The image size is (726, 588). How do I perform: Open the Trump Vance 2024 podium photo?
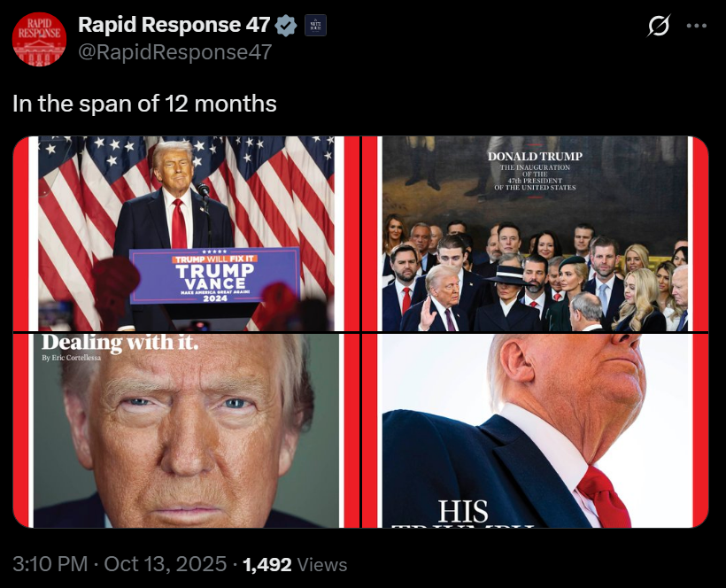pos(186,234)
